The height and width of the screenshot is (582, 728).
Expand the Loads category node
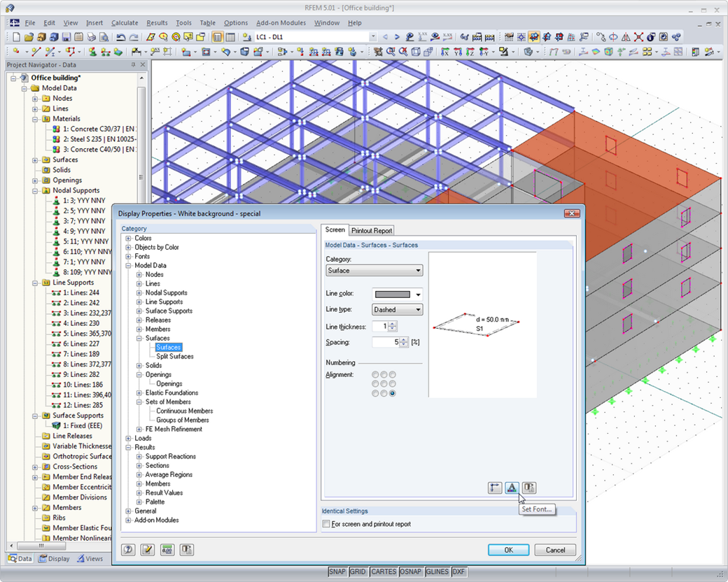click(128, 438)
